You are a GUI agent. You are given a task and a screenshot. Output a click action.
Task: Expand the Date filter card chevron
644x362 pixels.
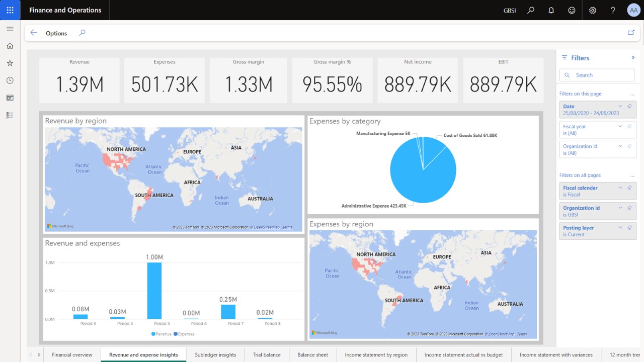click(x=620, y=106)
